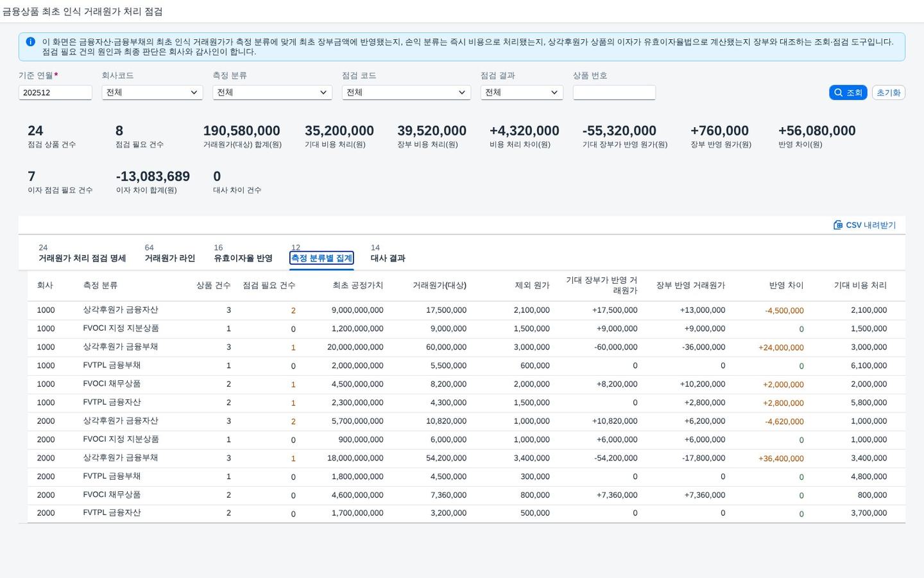Click the 반영 차이 column header
The image size is (924, 578).
coord(786,285)
